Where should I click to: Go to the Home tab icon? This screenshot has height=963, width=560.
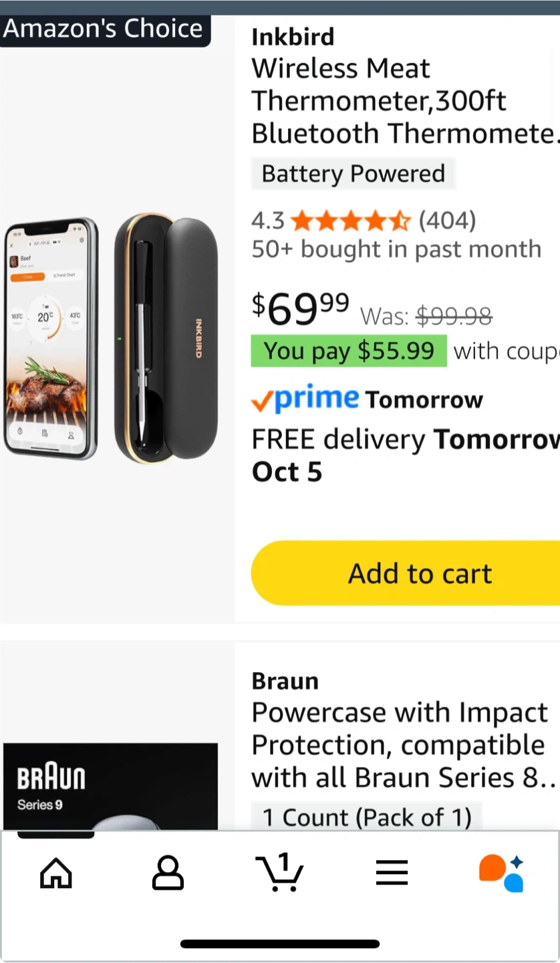(56, 873)
